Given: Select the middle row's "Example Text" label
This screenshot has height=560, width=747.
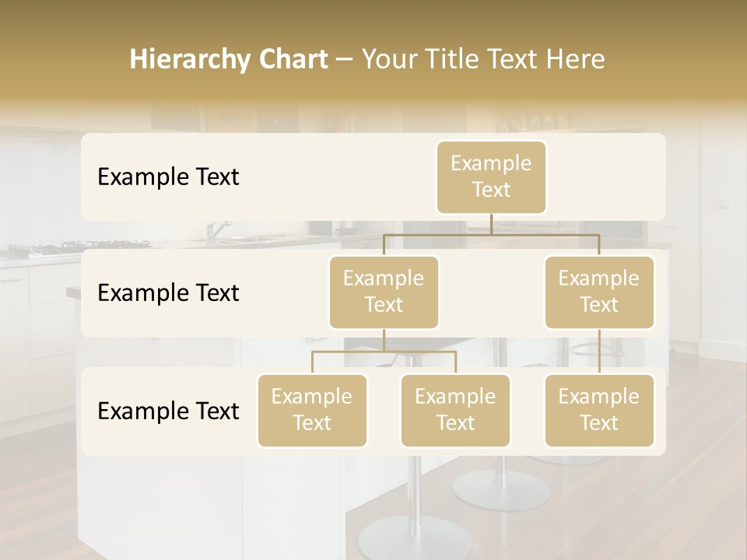Looking at the screenshot, I should click(x=168, y=293).
